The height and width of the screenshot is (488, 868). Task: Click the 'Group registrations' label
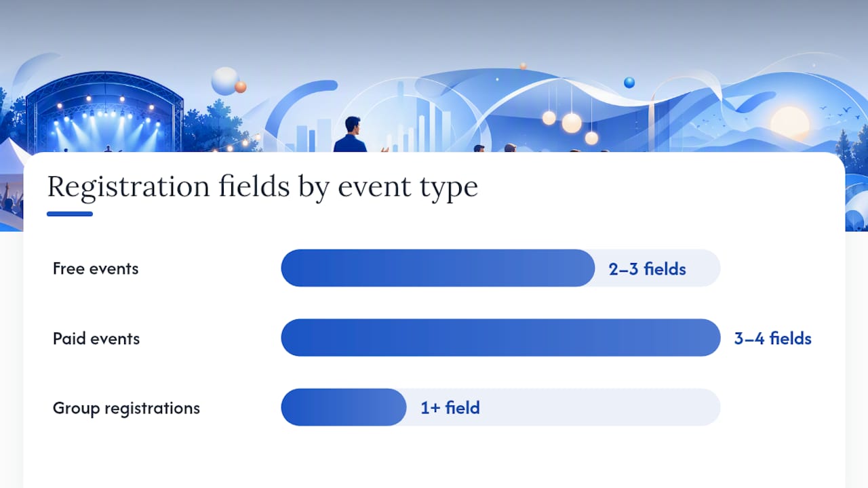pyautogui.click(x=126, y=408)
